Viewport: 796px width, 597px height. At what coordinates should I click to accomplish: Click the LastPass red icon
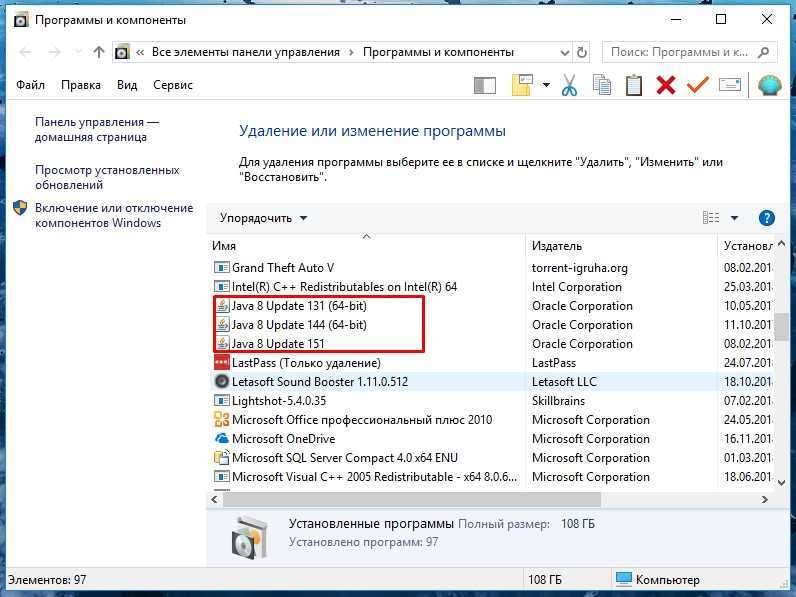pyautogui.click(x=222, y=362)
